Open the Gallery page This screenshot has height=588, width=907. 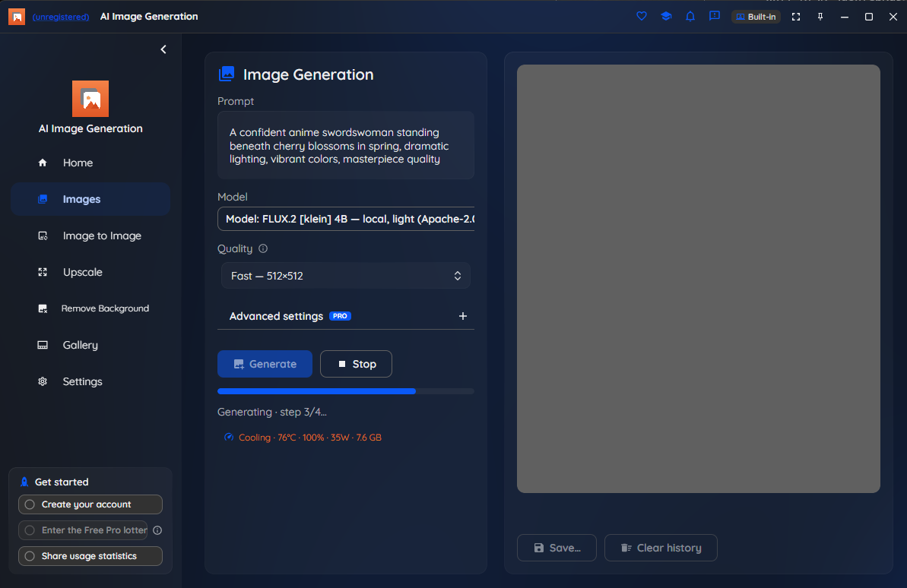pyautogui.click(x=90, y=345)
